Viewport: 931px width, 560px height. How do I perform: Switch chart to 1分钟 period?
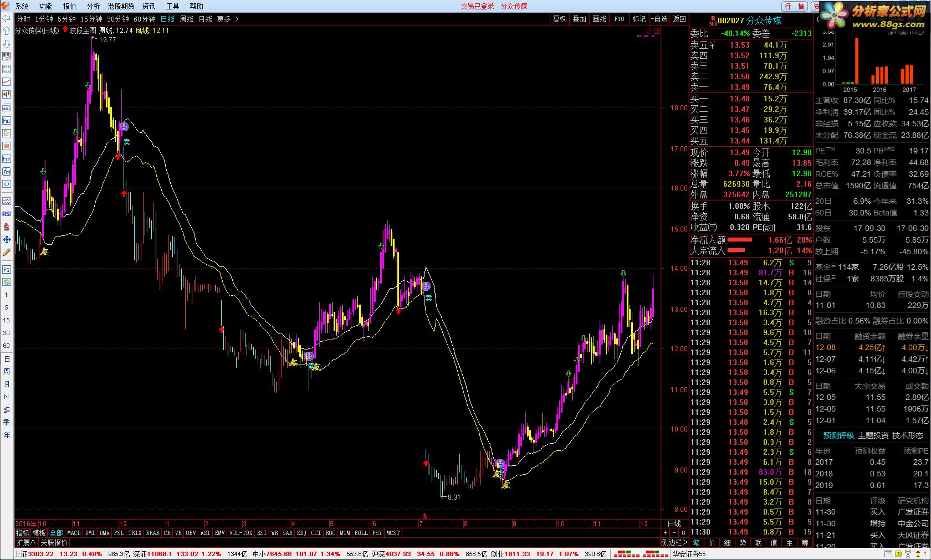(44, 19)
